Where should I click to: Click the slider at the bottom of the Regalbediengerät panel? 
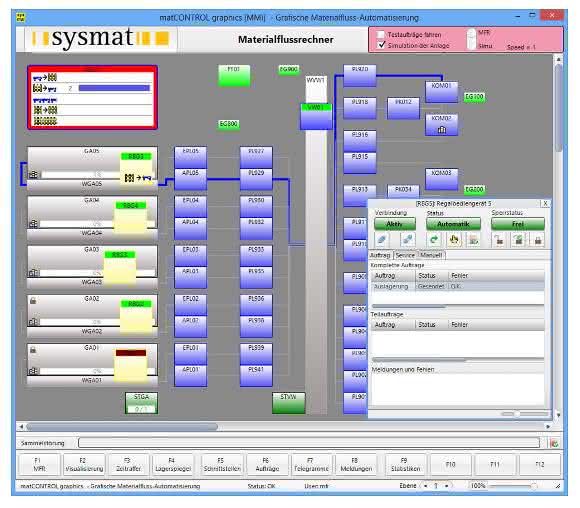(517, 414)
